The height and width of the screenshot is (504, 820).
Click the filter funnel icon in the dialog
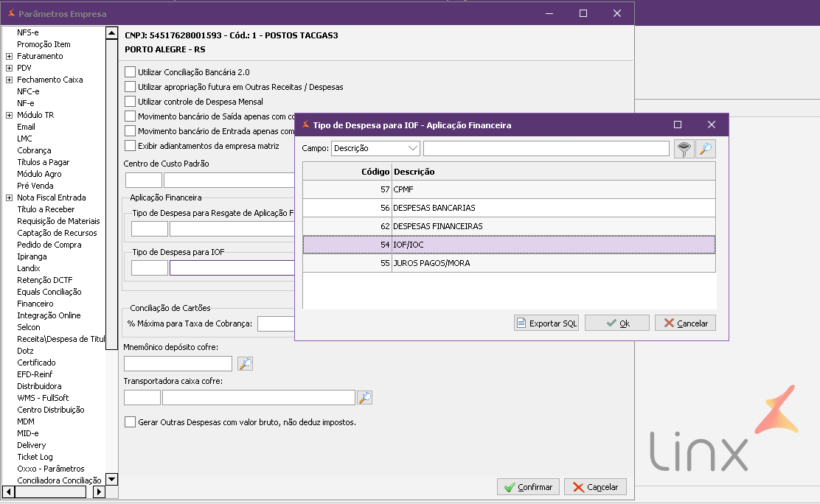click(x=684, y=149)
